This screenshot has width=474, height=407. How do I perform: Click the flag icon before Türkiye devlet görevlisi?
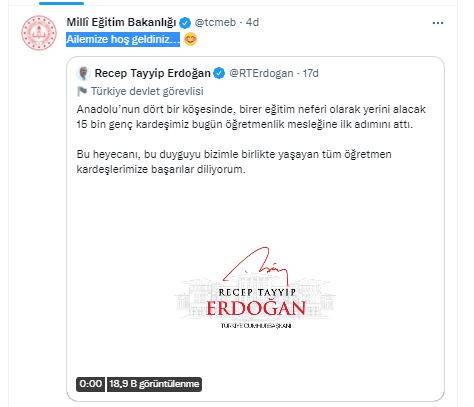click(82, 91)
